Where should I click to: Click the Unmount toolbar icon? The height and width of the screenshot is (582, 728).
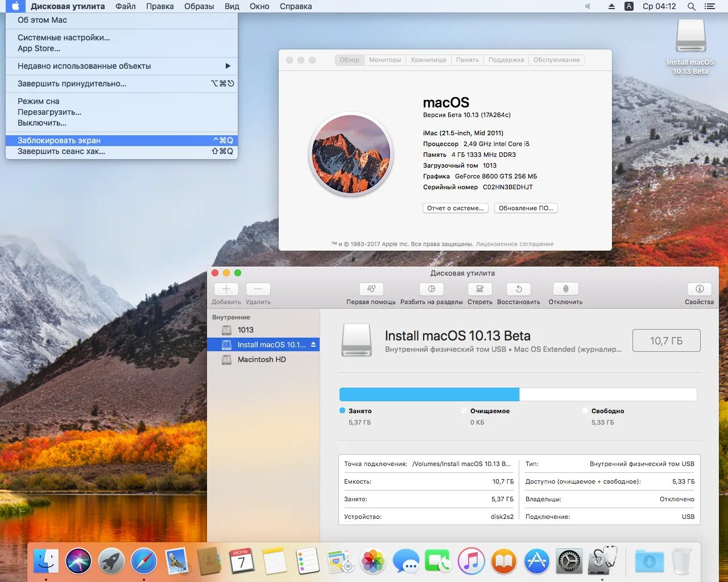[x=566, y=289]
